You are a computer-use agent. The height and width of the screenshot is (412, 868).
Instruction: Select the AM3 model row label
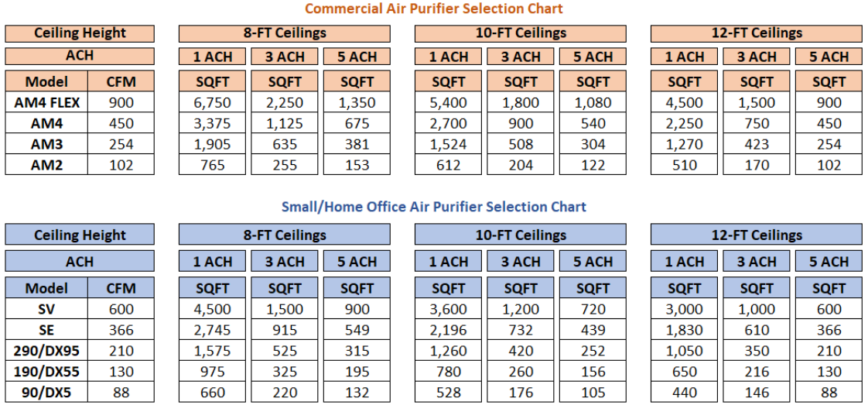pos(46,144)
